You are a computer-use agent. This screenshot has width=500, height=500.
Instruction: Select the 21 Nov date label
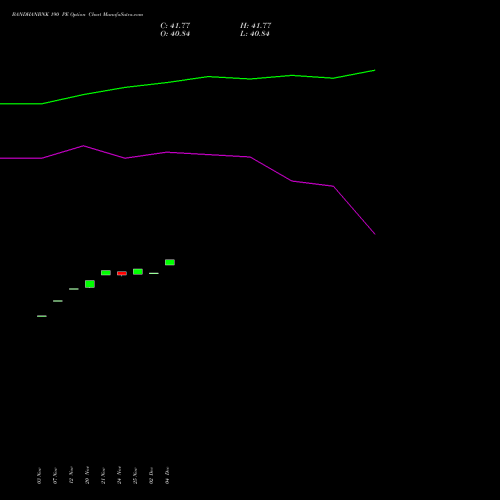(x=103, y=476)
